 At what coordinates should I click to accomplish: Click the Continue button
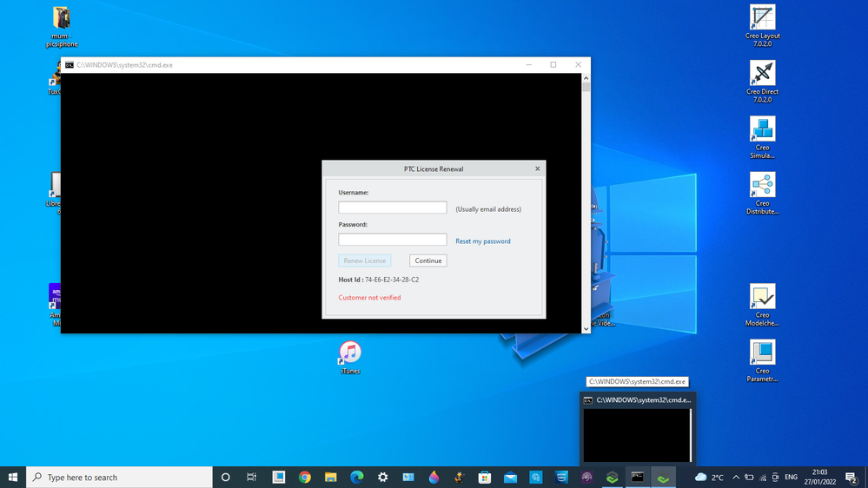(427, 260)
